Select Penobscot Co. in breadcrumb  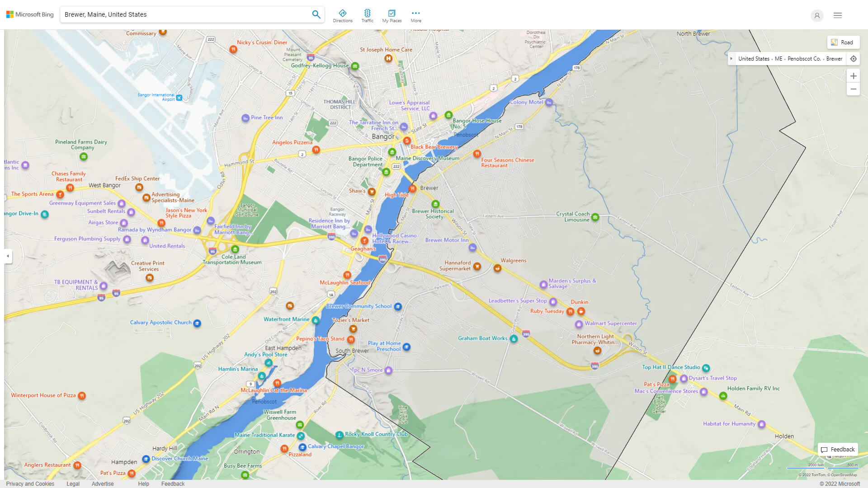803,59
